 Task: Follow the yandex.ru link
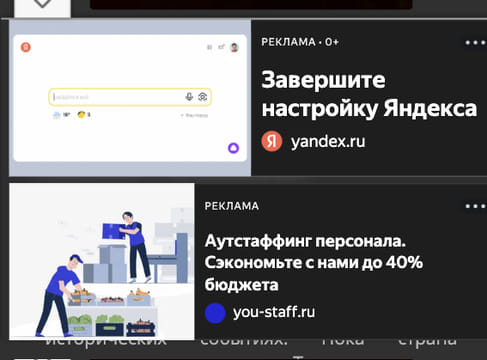pos(328,142)
